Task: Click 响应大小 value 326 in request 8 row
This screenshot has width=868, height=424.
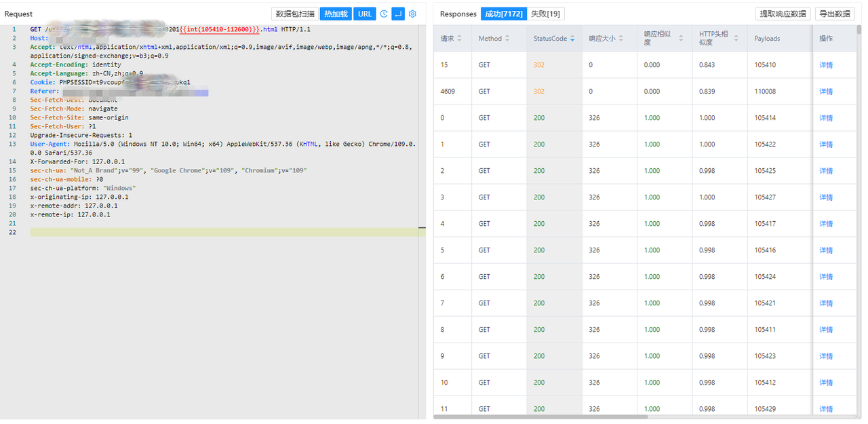Action: (x=594, y=330)
